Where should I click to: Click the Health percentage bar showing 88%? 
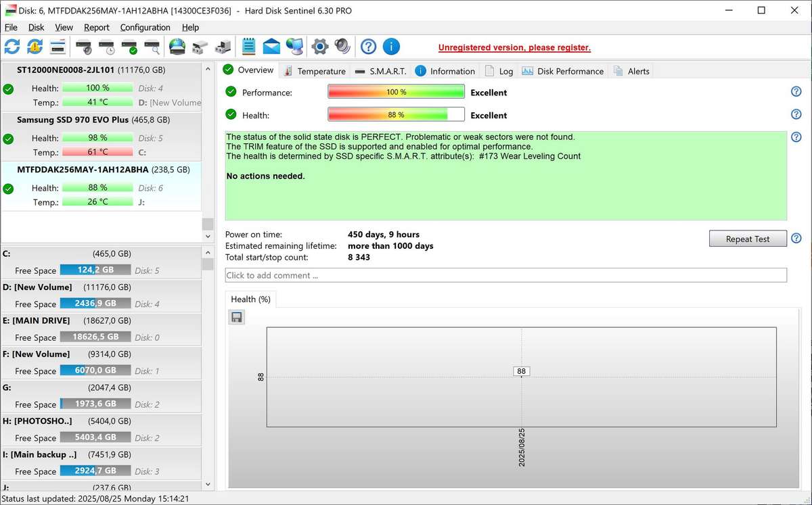395,115
